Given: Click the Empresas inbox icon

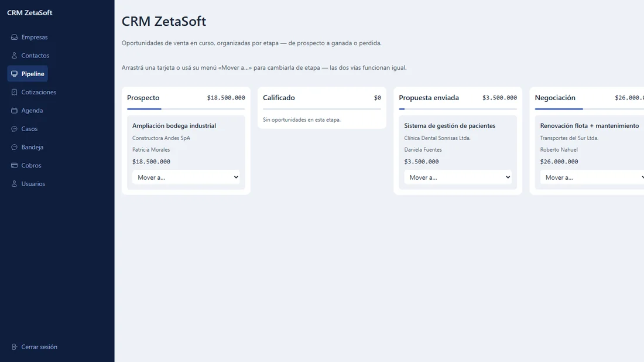Looking at the screenshot, I should point(15,37).
